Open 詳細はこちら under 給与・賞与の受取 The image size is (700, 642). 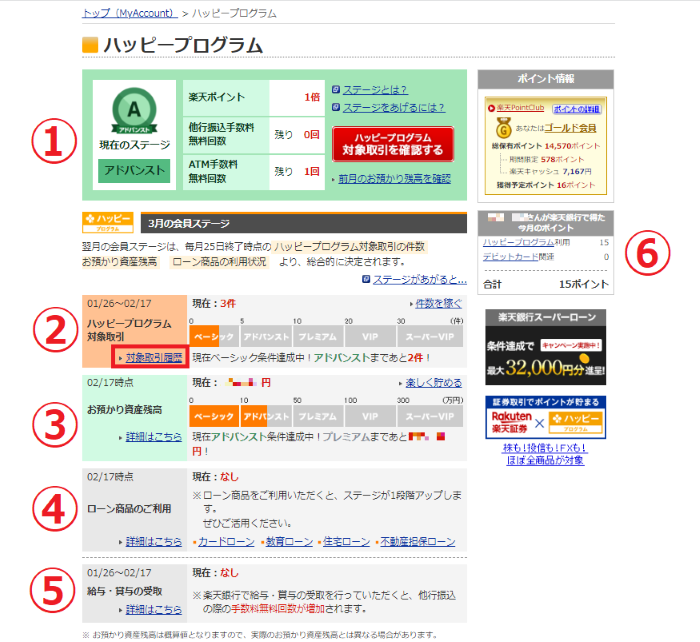coord(154,609)
